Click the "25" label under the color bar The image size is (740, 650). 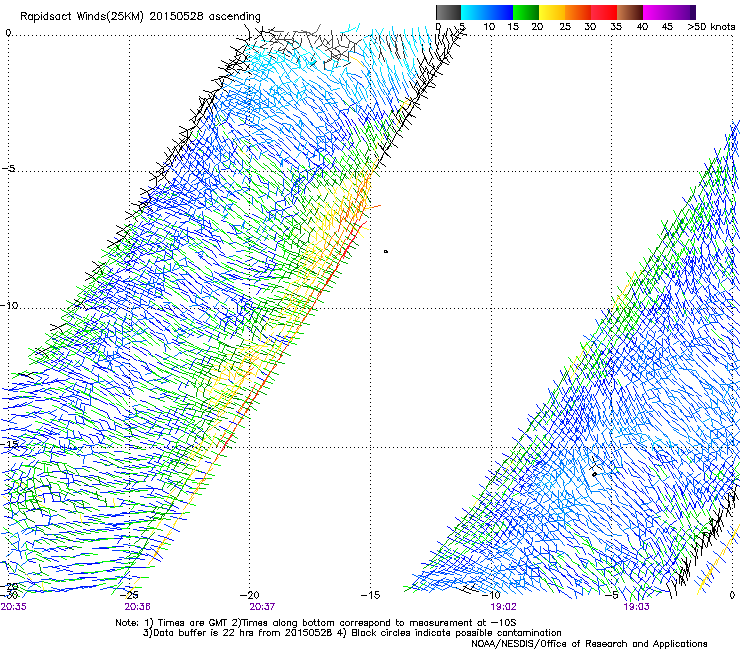(x=565, y=27)
